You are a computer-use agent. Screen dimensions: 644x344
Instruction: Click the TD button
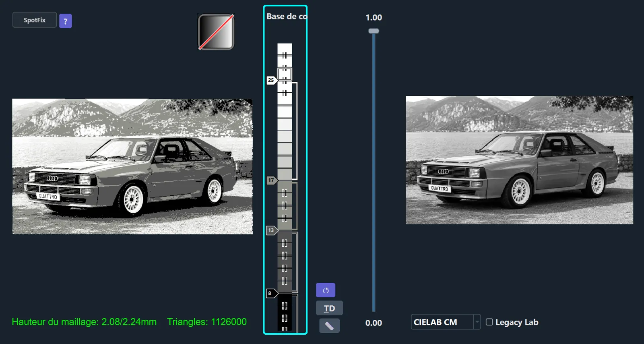click(329, 309)
